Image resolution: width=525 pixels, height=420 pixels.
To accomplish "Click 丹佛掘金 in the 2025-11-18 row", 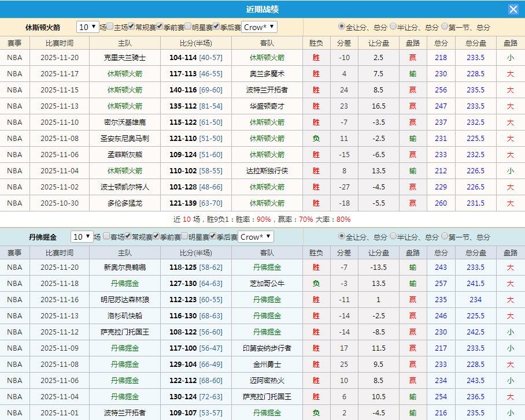I will [126, 284].
